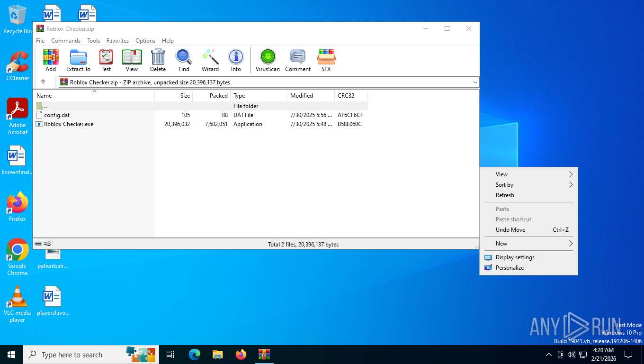The height and width of the screenshot is (364, 644).
Task: Choose Undo Move in context menu
Action: click(x=528, y=230)
